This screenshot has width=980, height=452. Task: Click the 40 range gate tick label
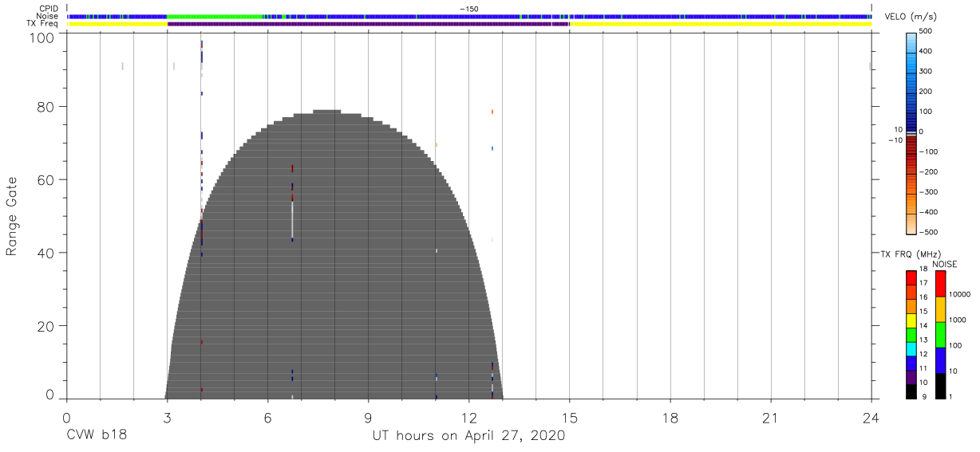pyautogui.click(x=47, y=253)
